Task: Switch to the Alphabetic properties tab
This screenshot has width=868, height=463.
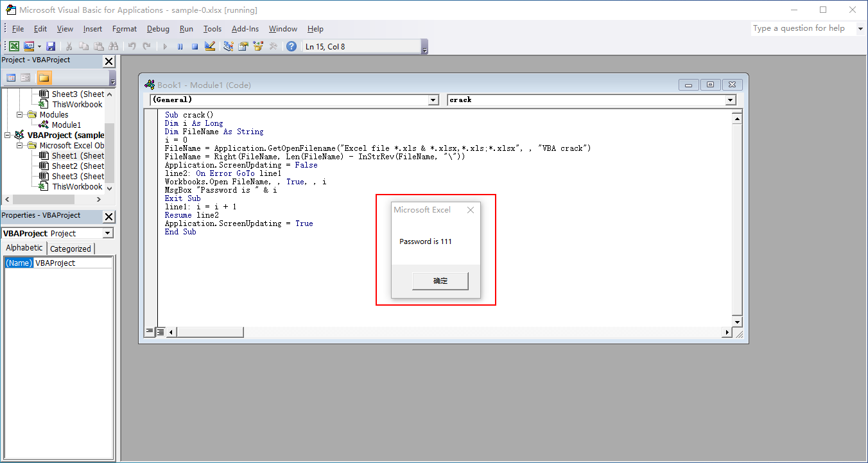Action: point(24,248)
